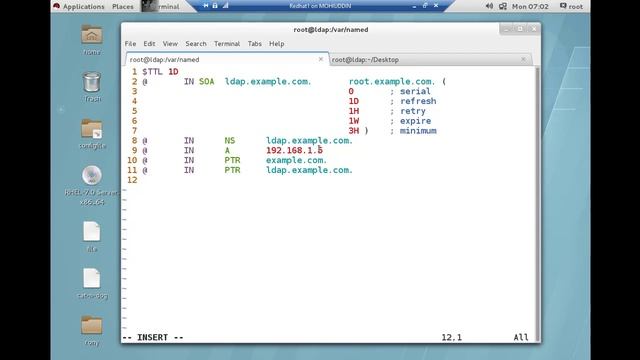Open the Terminal menu
This screenshot has width=640, height=360.
pos(227,44)
